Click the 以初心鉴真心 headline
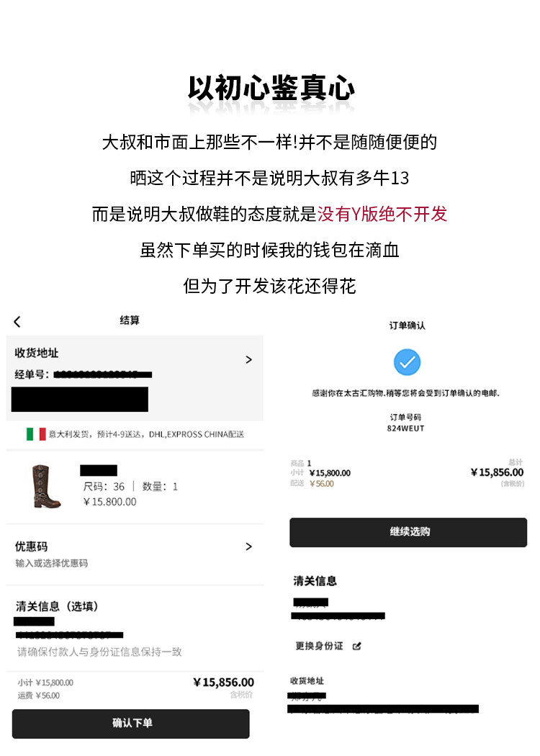The width and height of the screenshot is (540, 756). [x=271, y=88]
